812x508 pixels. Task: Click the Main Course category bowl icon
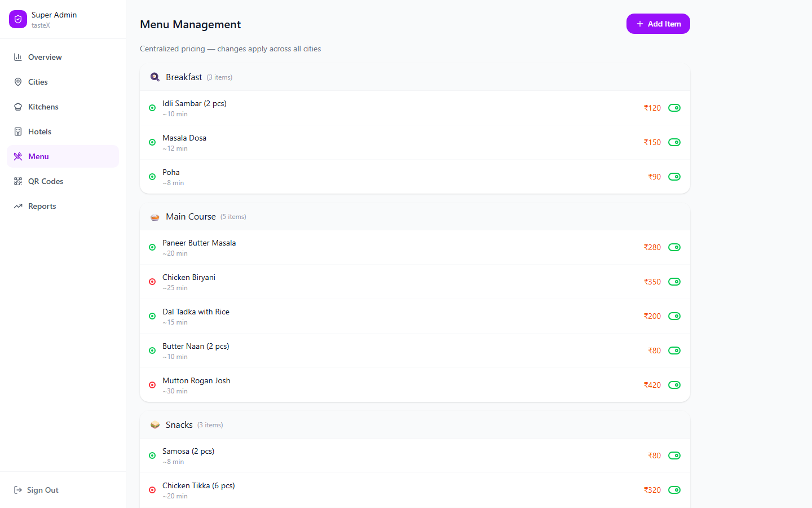155,217
